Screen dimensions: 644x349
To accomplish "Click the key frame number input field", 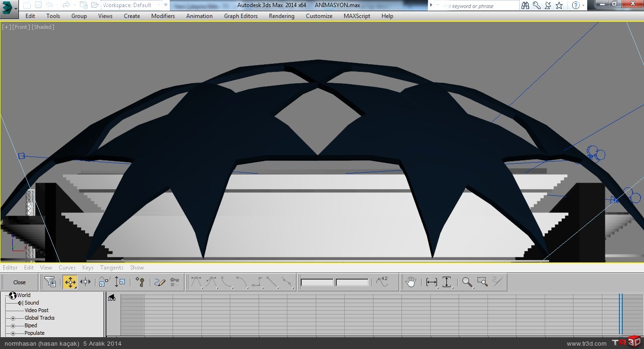I will [317, 282].
